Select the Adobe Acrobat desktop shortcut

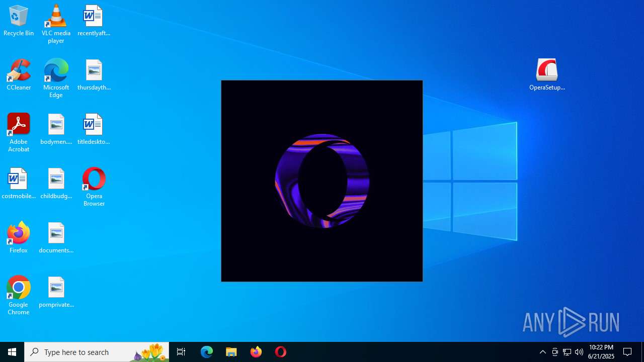point(19,133)
